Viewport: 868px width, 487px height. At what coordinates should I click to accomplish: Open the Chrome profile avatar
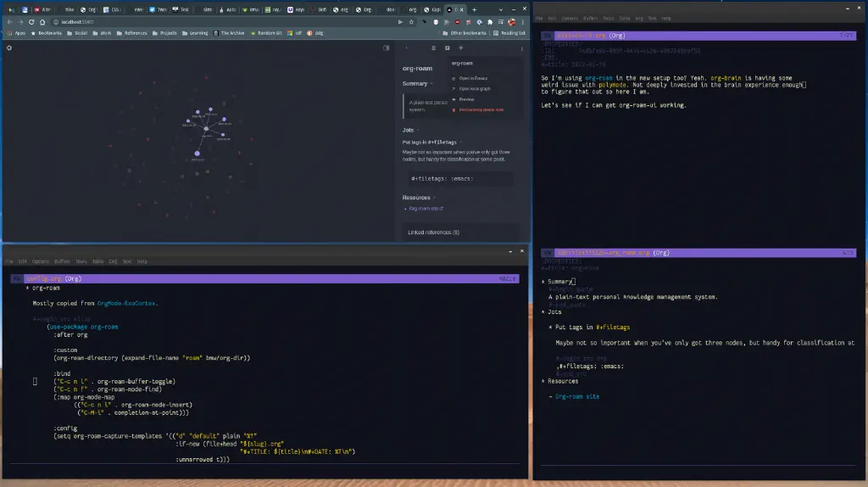point(511,22)
